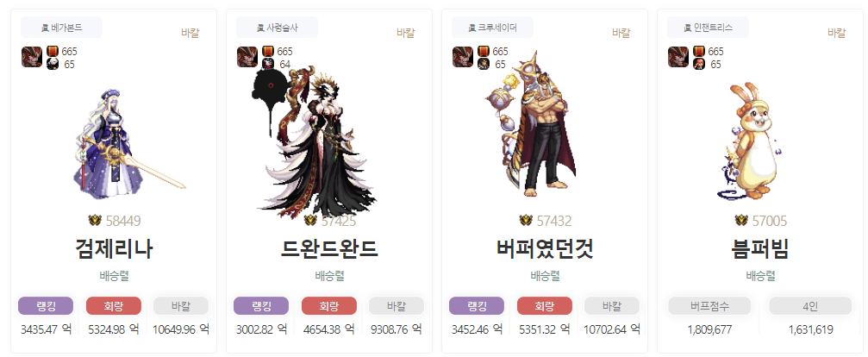Image resolution: width=868 pixels, height=357 pixels.
Task: Select the 베가본드 class tag
Action: tap(61, 28)
